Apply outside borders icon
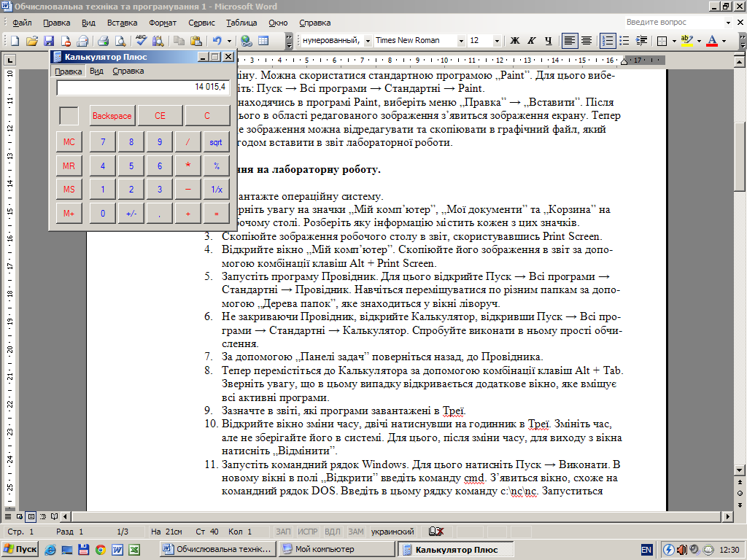This screenshot has height=560, width=747. tap(662, 41)
